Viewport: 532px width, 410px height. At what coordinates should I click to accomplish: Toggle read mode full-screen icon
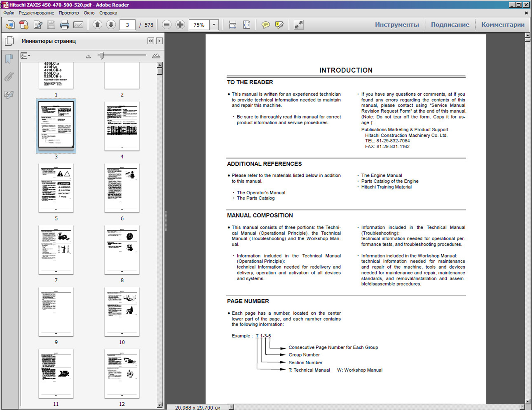pyautogui.click(x=298, y=25)
